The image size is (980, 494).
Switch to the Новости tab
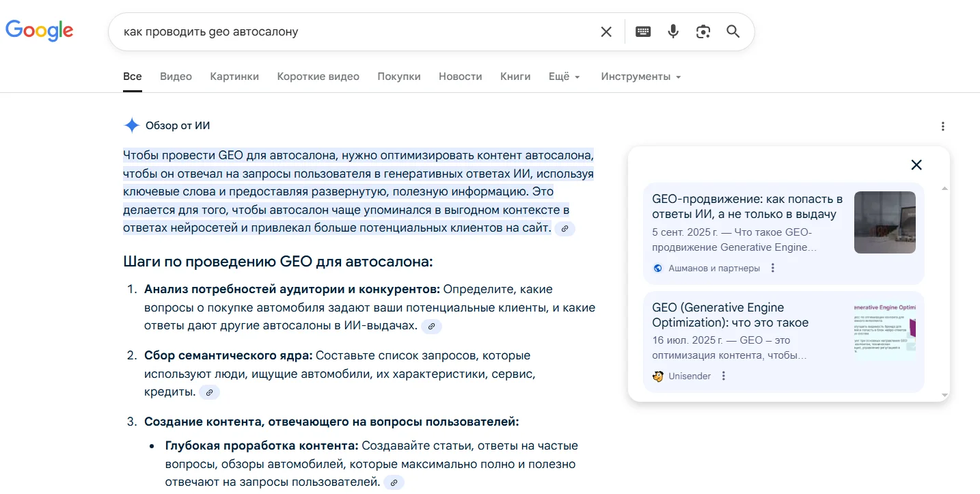[x=460, y=77]
